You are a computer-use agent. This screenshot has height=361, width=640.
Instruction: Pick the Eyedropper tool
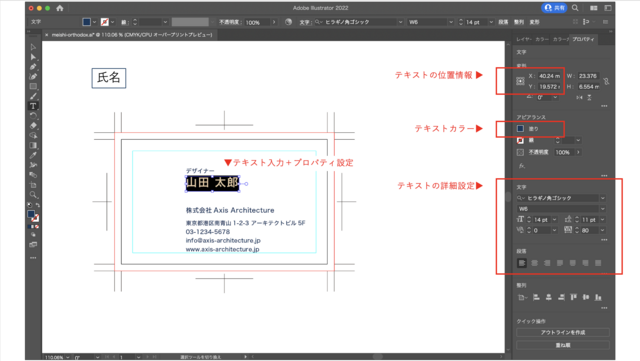pyautogui.click(x=33, y=155)
